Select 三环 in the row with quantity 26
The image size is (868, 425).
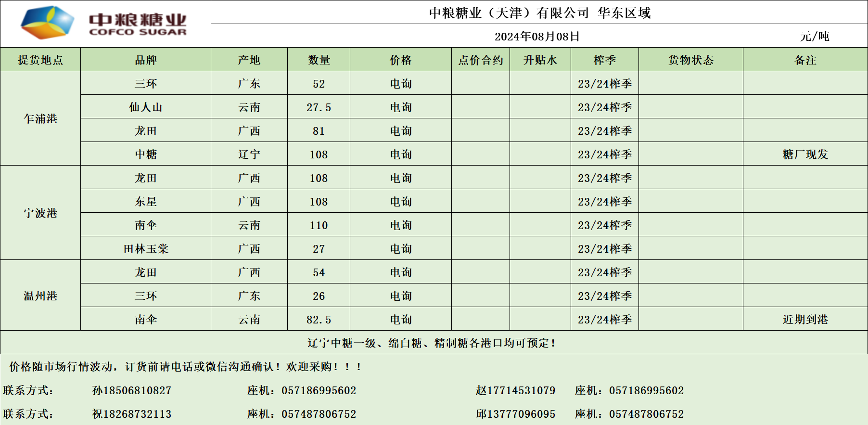tap(146, 296)
